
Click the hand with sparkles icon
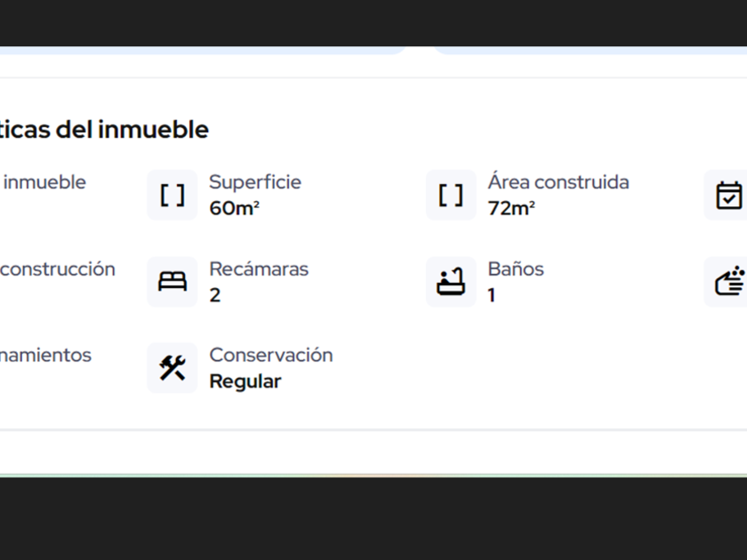pos(729,282)
